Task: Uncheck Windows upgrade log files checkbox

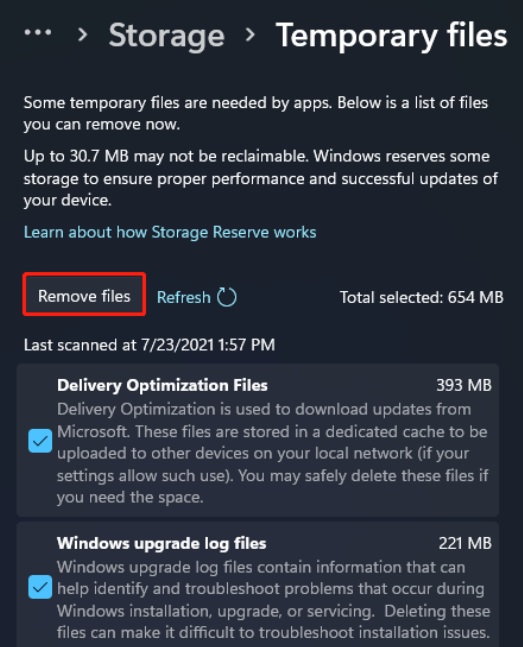Action: coord(40,587)
